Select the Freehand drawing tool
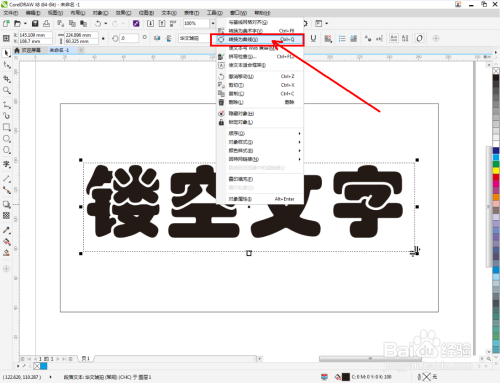Screen dimensions: 500x383 pyautogui.click(x=6, y=105)
